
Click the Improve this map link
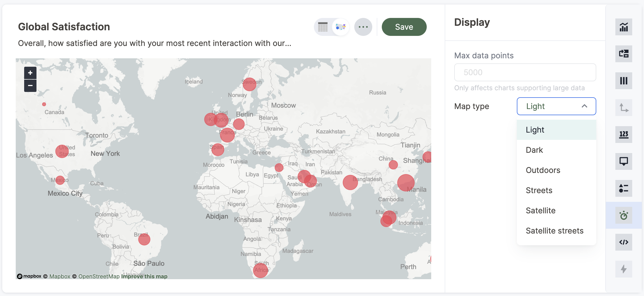[144, 276]
